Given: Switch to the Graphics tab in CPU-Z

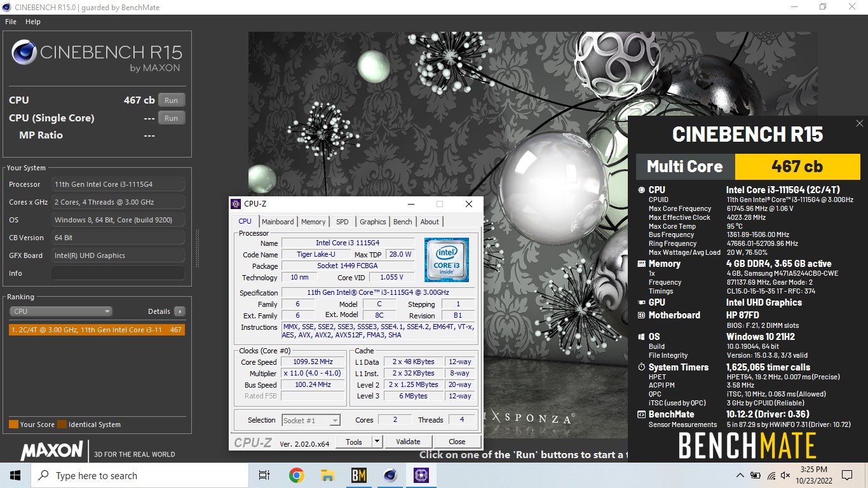Looking at the screenshot, I should (x=373, y=222).
